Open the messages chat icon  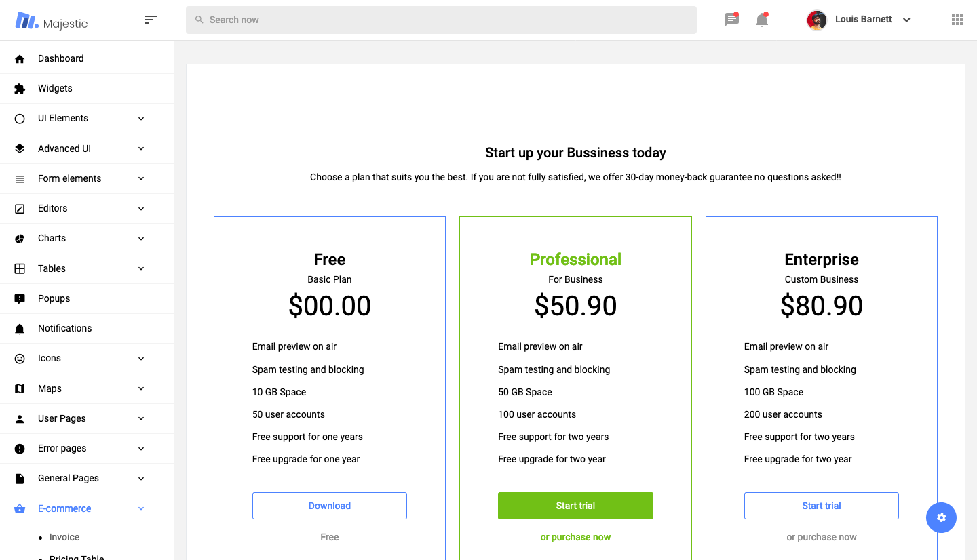pyautogui.click(x=731, y=20)
